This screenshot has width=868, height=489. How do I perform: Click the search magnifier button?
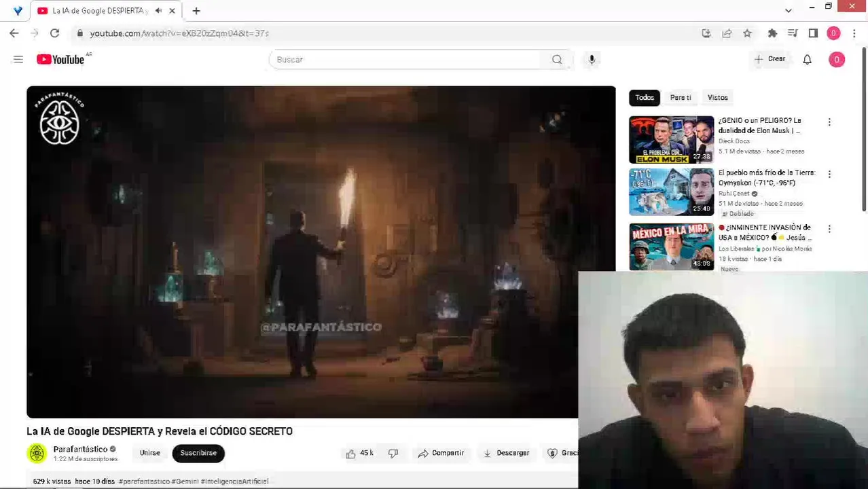pyautogui.click(x=557, y=59)
